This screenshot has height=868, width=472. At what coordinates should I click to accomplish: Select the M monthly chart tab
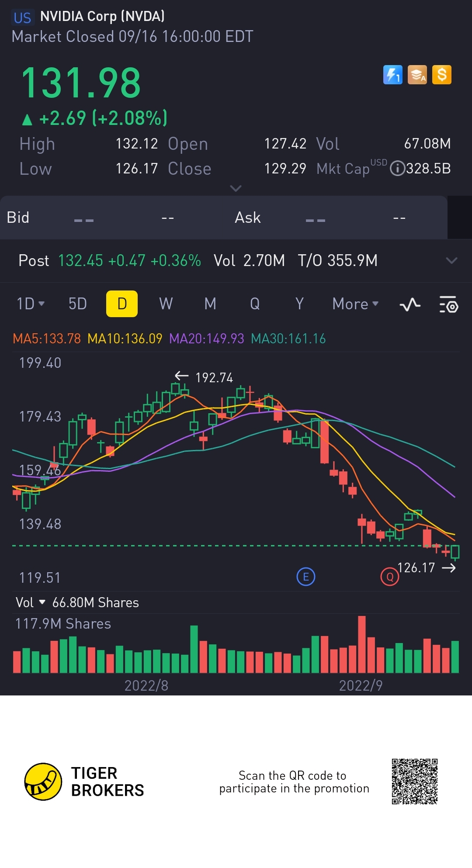point(210,304)
